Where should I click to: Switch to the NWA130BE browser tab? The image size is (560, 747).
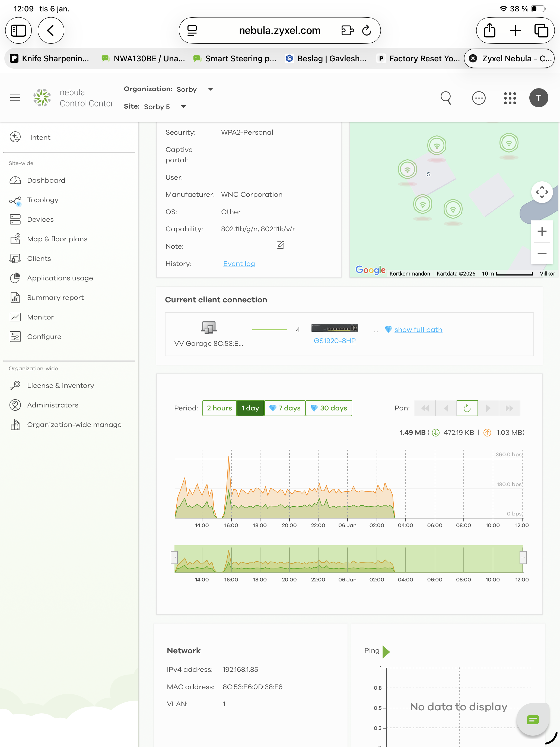[144, 58]
